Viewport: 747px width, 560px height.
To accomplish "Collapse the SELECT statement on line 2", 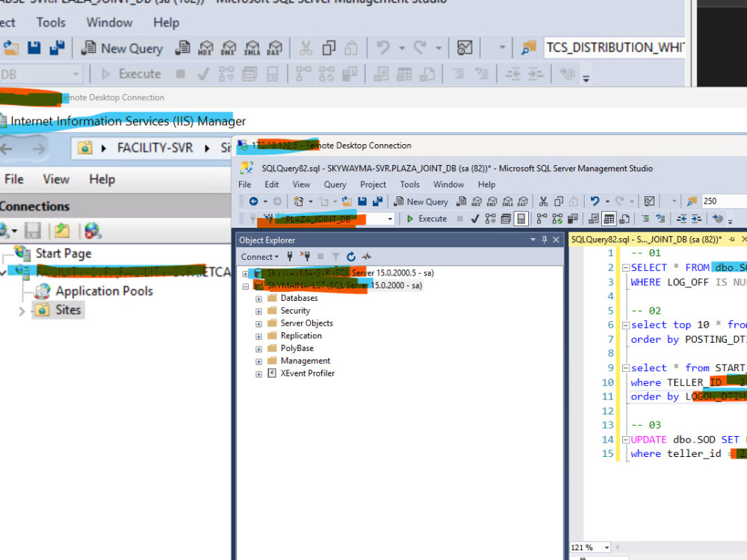I will [626, 268].
